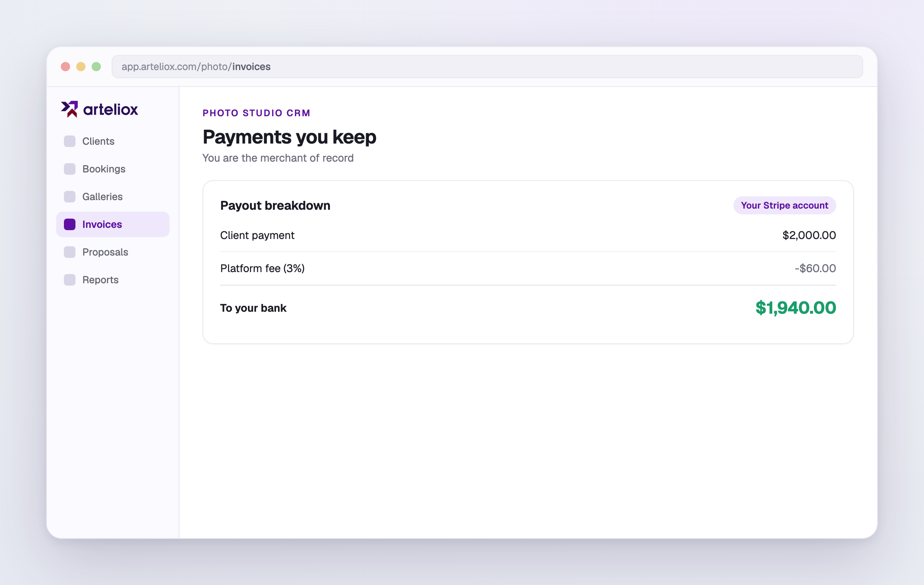Click the Client payment label
924x585 pixels.
[257, 235]
